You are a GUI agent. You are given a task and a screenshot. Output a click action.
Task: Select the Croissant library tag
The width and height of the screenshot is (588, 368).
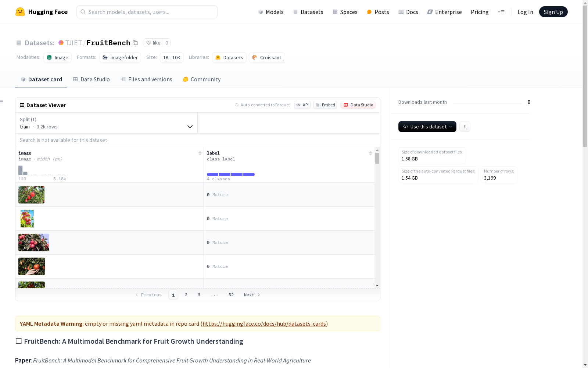click(267, 57)
